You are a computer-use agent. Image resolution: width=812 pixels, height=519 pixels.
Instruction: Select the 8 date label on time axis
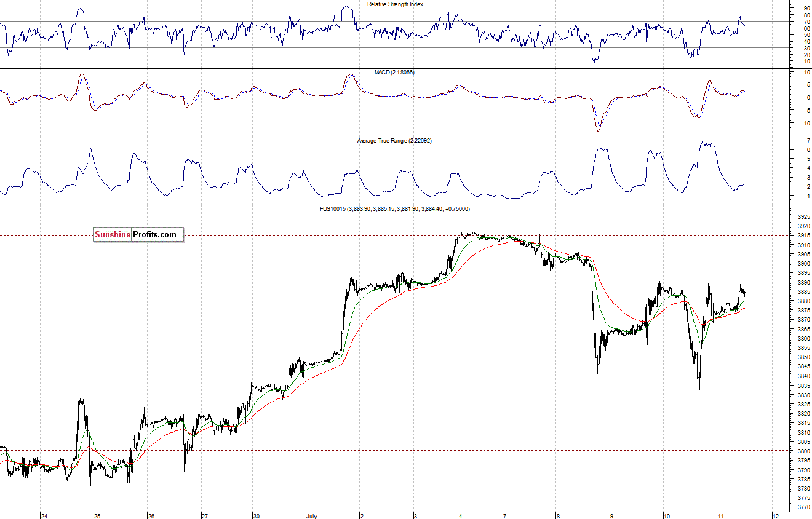point(558,515)
